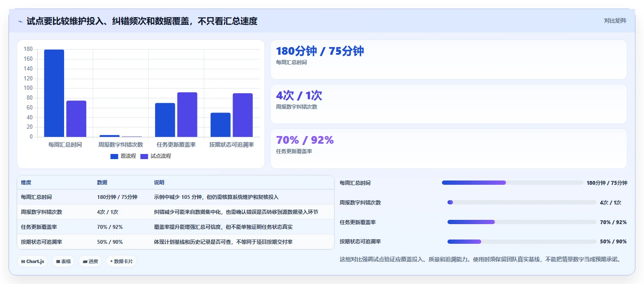Click the 周报数字纠错次数 progress bar
Screen dimensions: 644x284
click(522, 202)
